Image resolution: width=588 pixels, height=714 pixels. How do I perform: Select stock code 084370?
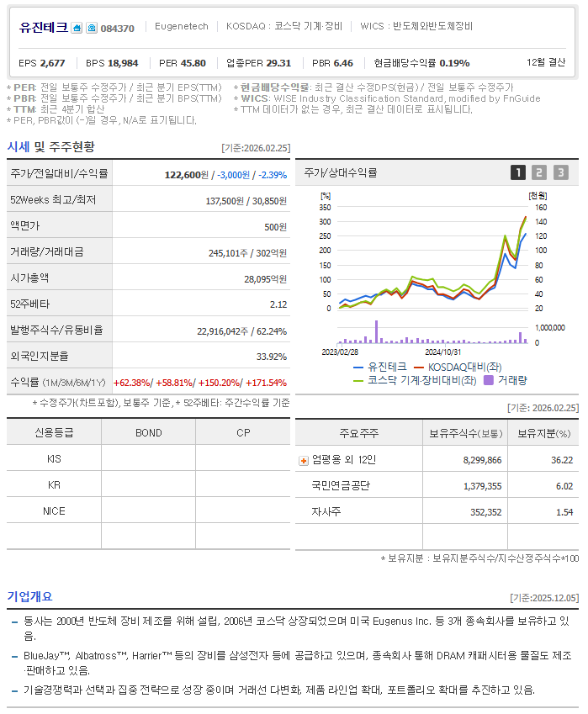118,29
